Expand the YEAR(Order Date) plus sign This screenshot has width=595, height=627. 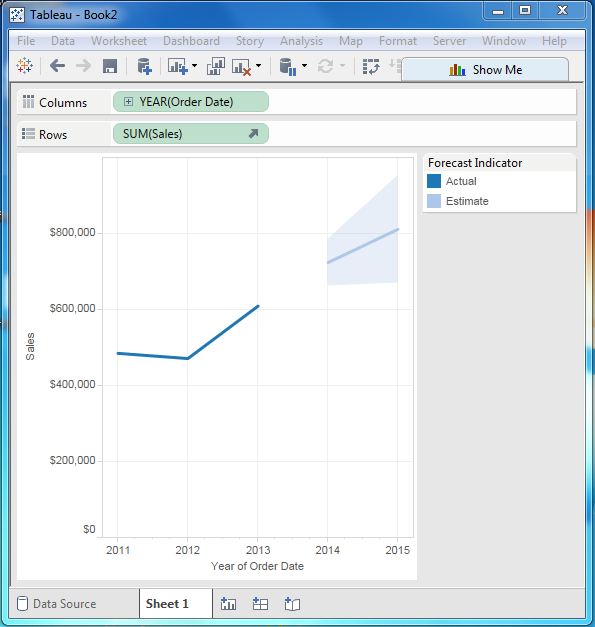point(128,102)
